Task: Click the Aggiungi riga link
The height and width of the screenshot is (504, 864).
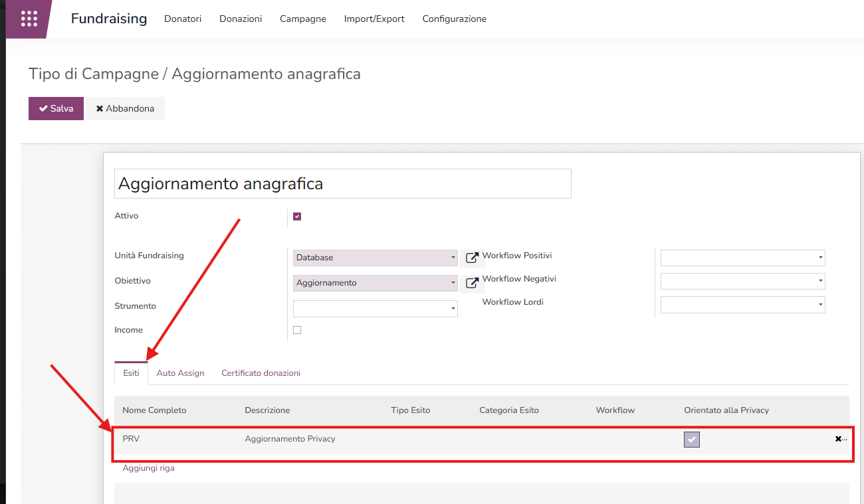Action: (x=149, y=468)
